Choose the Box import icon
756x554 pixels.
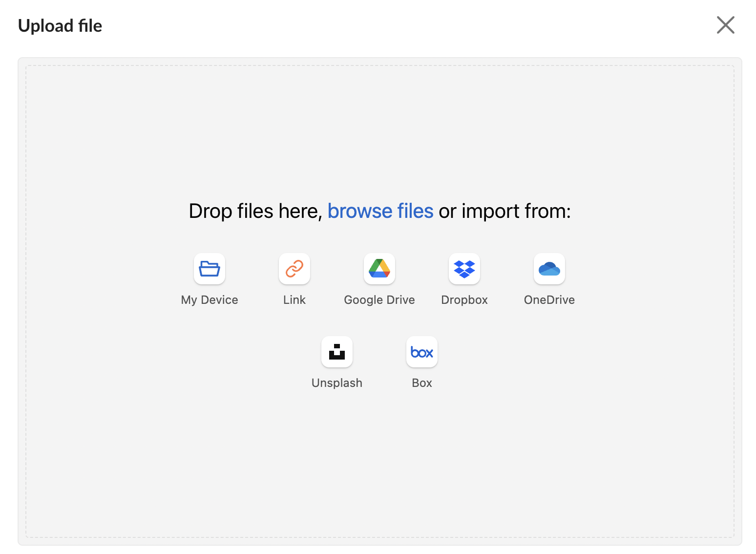tap(422, 352)
